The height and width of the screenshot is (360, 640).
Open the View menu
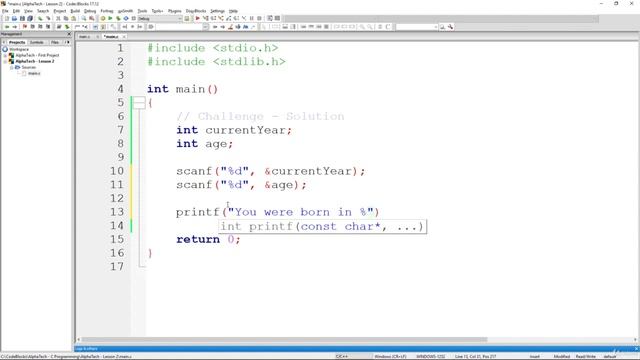[x=28, y=11]
